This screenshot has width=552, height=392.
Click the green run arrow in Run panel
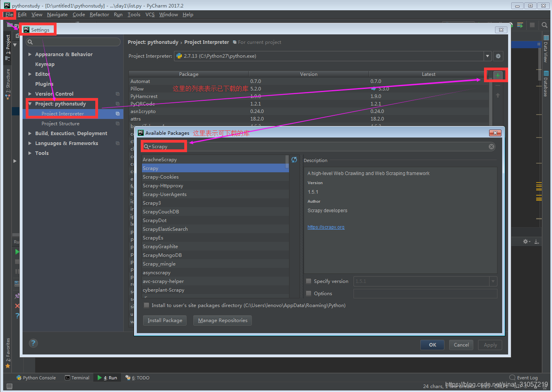17,252
